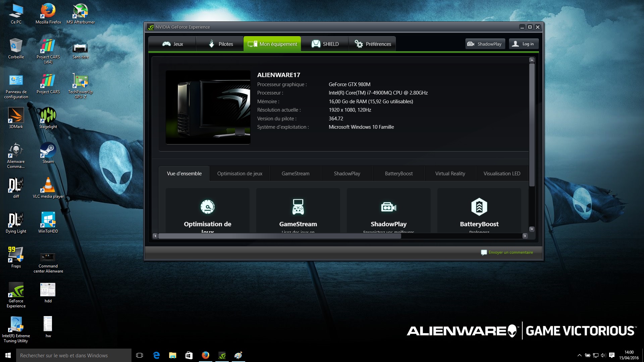Click the ShadowPlay button in header
The width and height of the screenshot is (644, 362).
click(485, 44)
